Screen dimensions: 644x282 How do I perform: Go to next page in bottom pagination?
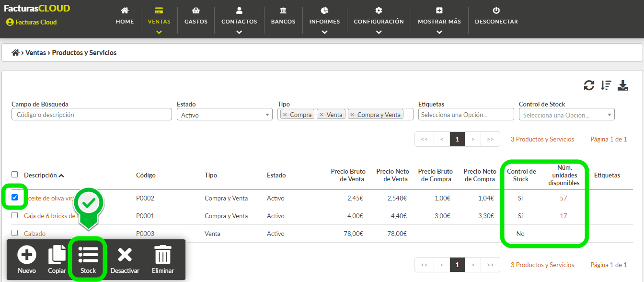click(x=473, y=265)
